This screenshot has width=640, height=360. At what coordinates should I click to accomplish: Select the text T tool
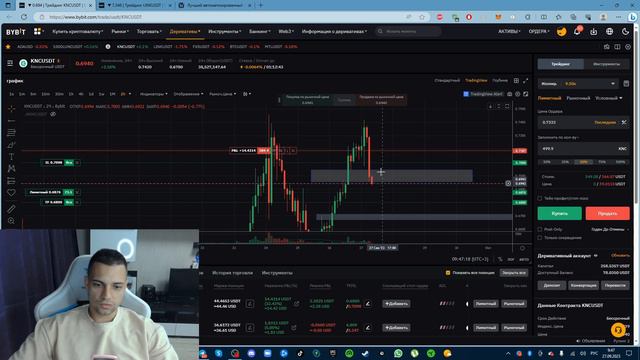click(11, 157)
